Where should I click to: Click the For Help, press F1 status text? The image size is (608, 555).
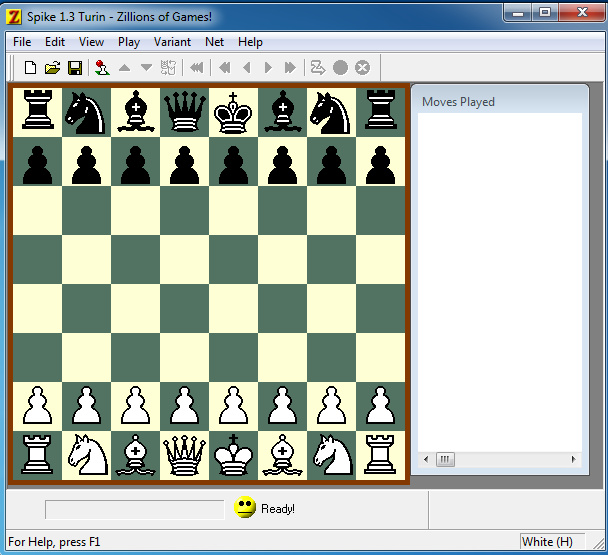54,541
